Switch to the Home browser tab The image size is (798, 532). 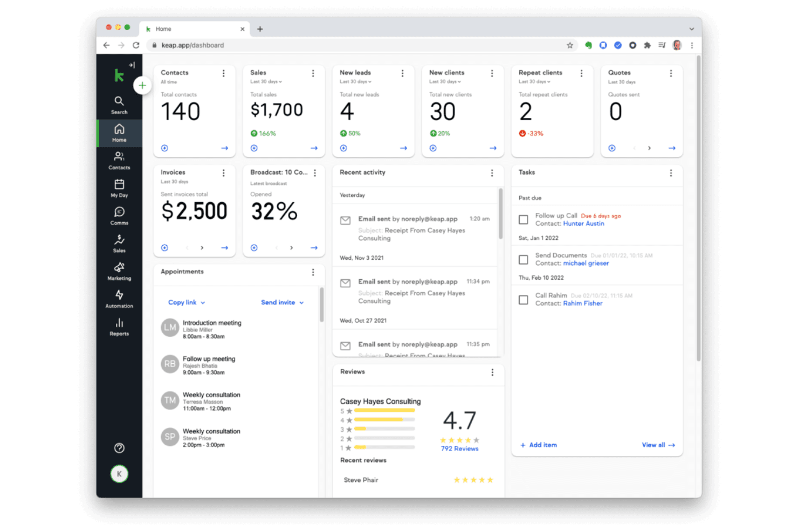tap(195, 29)
